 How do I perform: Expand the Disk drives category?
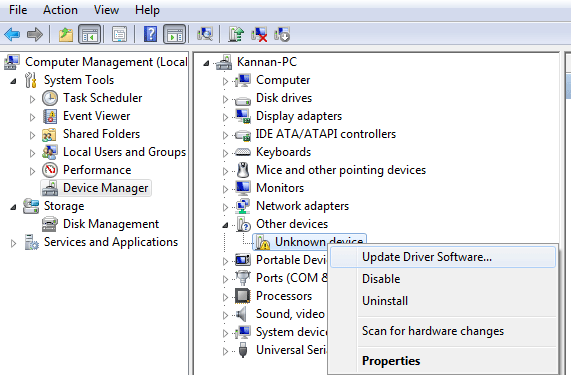pos(225,99)
